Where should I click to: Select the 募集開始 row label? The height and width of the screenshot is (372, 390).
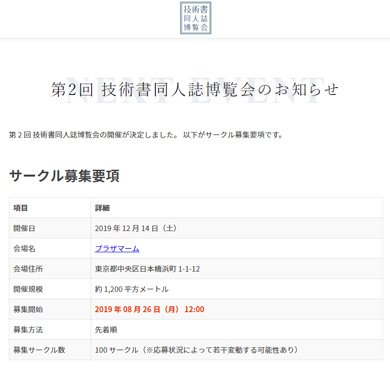[x=28, y=309]
